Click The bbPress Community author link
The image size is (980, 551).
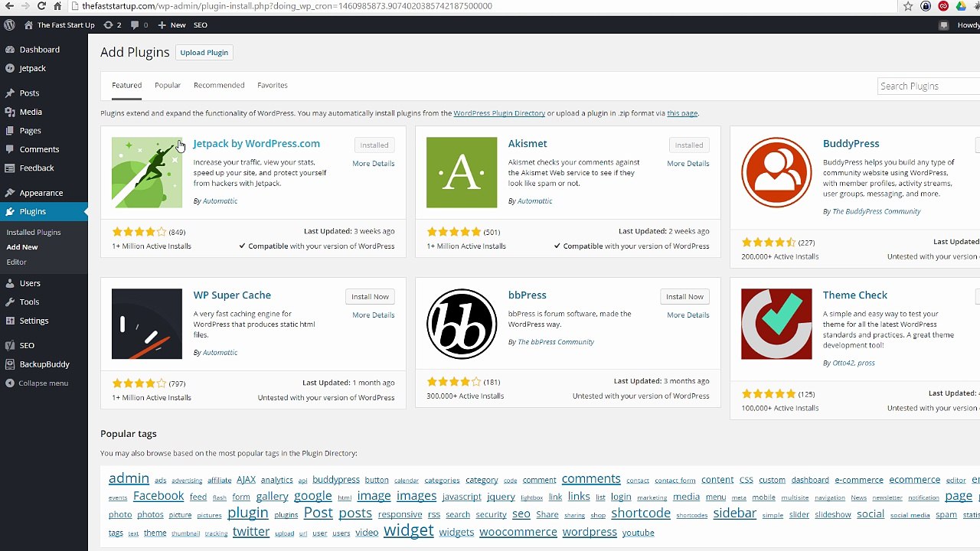(556, 342)
